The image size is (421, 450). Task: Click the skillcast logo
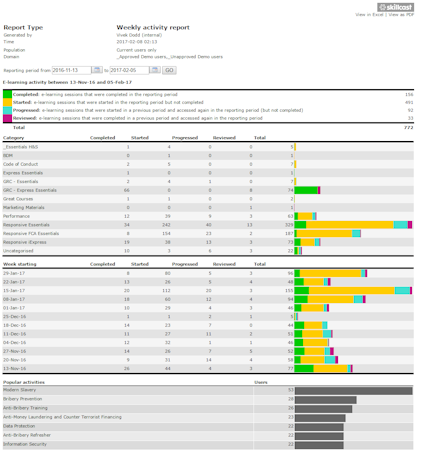(x=395, y=7)
